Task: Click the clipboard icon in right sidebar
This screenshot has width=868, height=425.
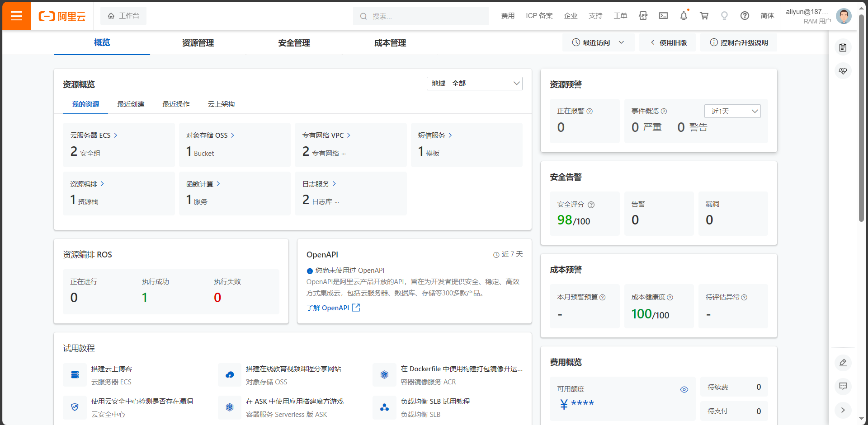Action: coord(843,47)
